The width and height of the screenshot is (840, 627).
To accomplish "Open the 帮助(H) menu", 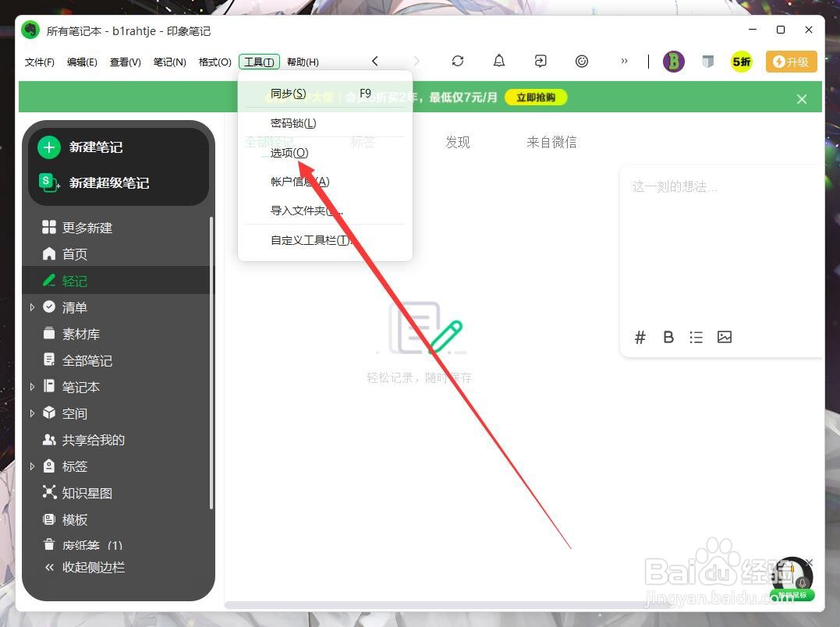I will click(x=303, y=62).
